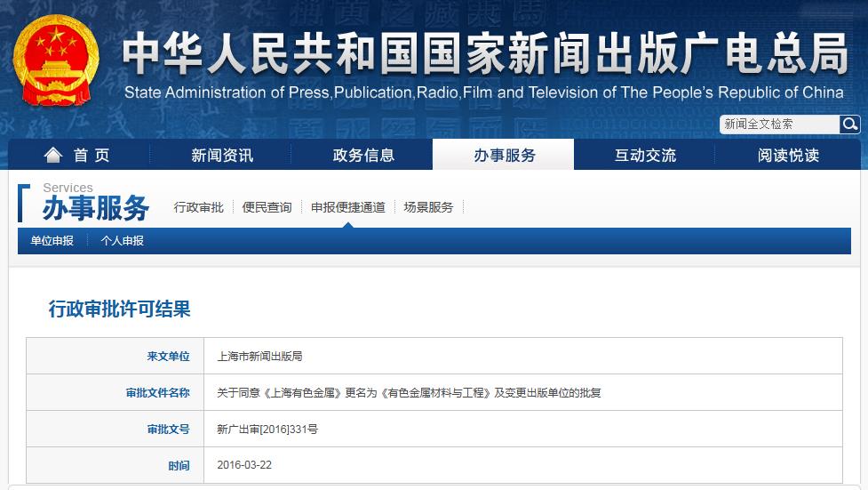Go to 行政审批 submenu link
Image resolution: width=868 pixels, height=490 pixels.
(x=198, y=207)
